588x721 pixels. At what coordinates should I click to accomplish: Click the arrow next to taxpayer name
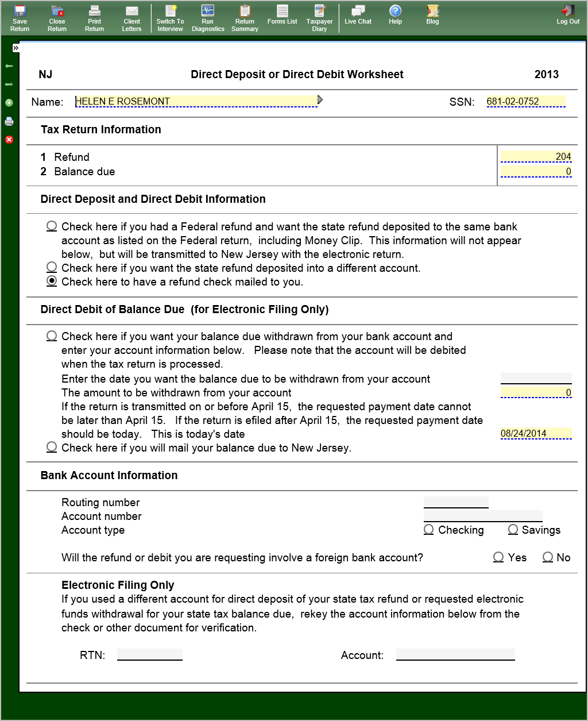320,101
